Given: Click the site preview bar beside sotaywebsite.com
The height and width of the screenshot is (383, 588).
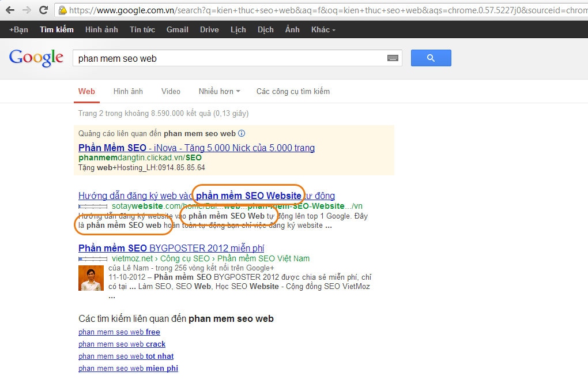Looking at the screenshot, I should point(93,206).
